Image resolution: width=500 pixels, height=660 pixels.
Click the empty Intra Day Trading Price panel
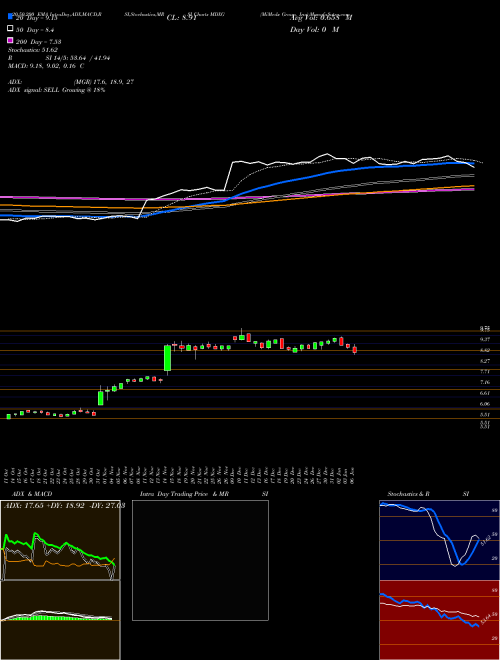click(200, 560)
